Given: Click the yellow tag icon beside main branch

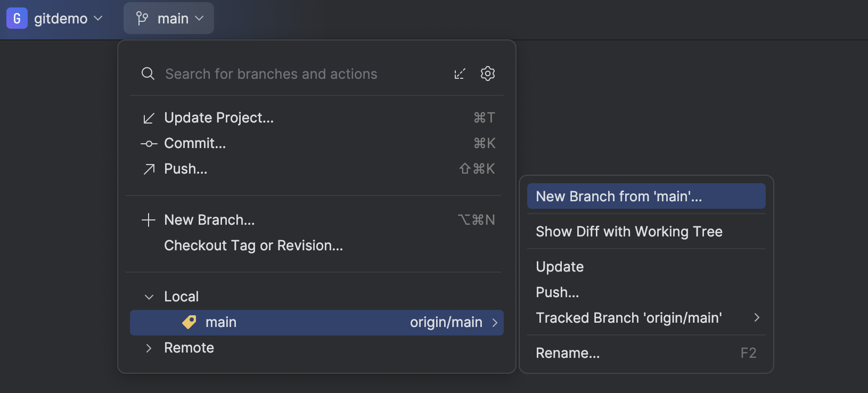Looking at the screenshot, I should [189, 322].
